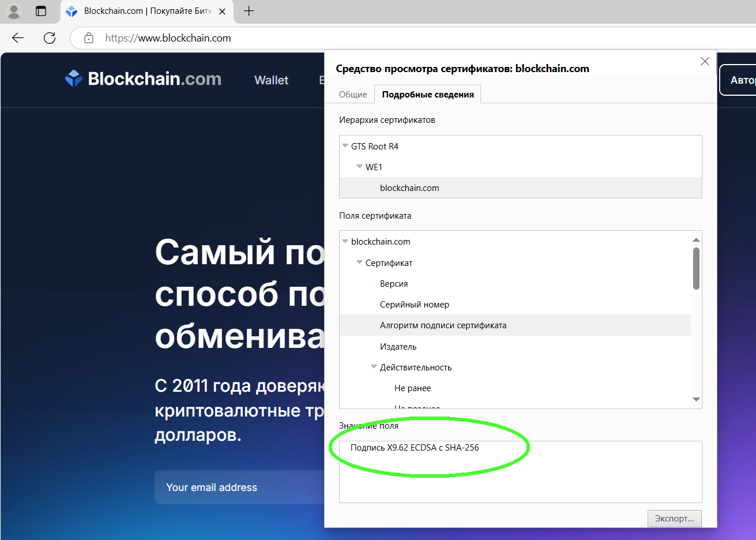Collapse the Сертификат fields node
Image resolution: width=756 pixels, height=540 pixels.
point(359,262)
